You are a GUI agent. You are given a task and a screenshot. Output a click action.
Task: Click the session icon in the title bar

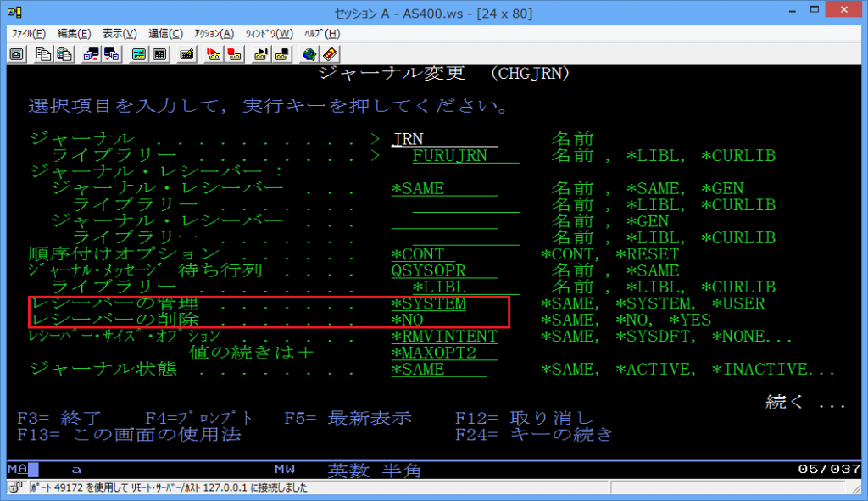(15, 12)
